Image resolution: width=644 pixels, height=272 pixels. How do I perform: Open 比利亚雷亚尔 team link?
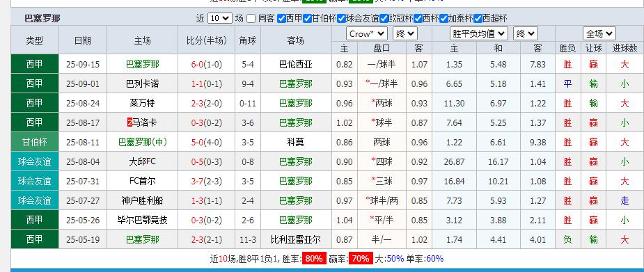click(x=296, y=239)
